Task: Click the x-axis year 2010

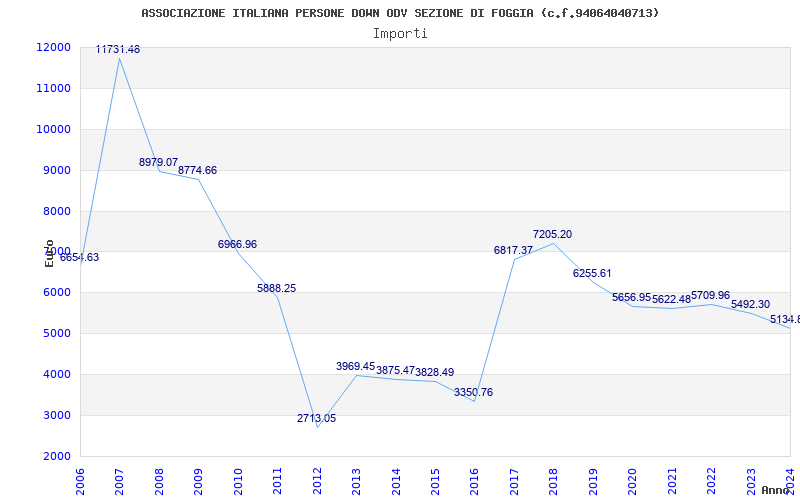Action: coord(238,481)
